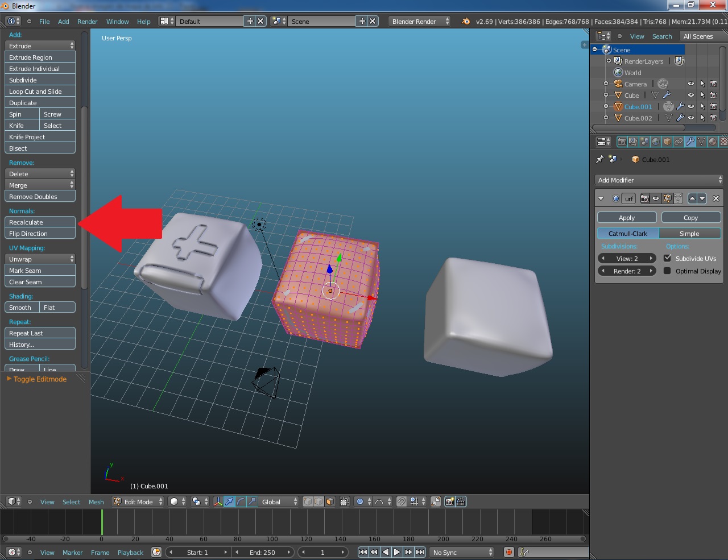Click the View subdivisions value slider
728x560 pixels.
coord(627,258)
